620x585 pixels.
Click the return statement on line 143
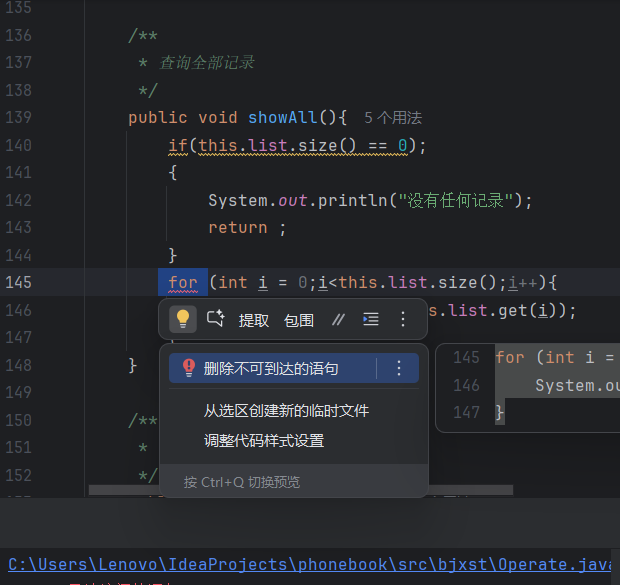(x=247, y=228)
